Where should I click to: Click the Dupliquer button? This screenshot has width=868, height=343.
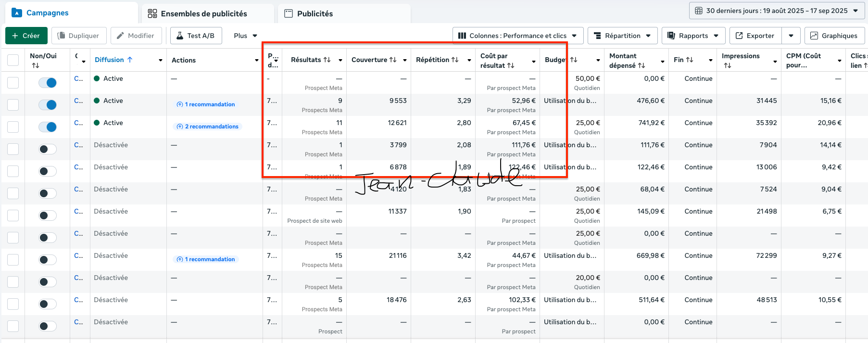pyautogui.click(x=78, y=36)
